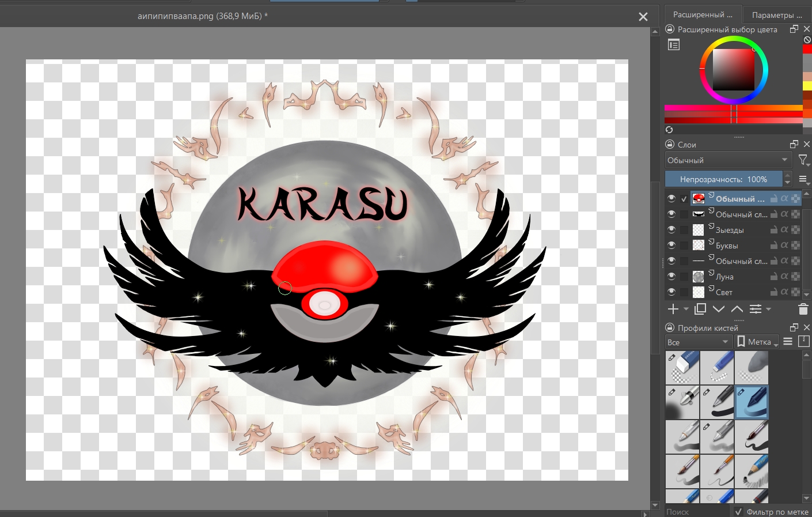Select the Луна layer name
This screenshot has height=517, width=812.
[x=724, y=277]
